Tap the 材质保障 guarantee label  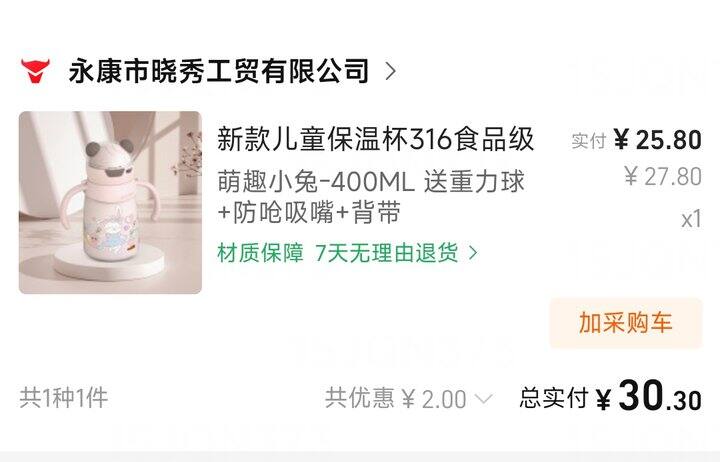(260, 253)
